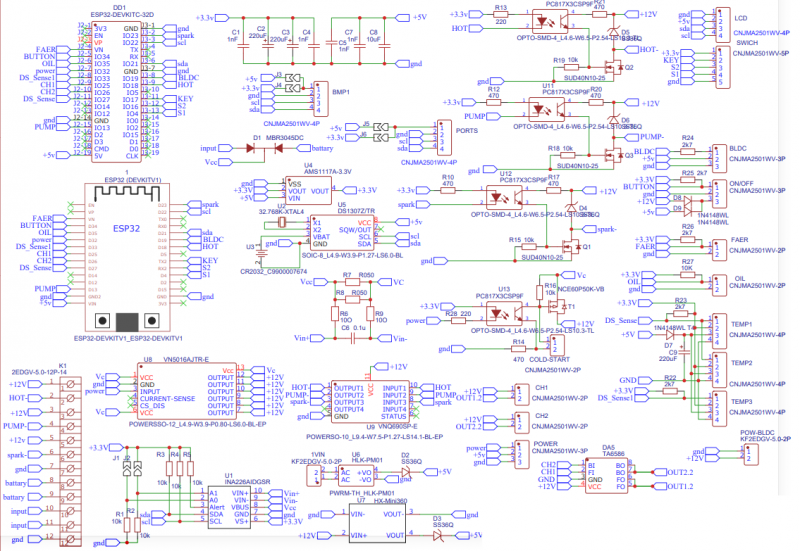Viewport: 800px width, 551px height.
Task: Click the U11 optocoupler driven by PUMP
Action: (x=546, y=103)
